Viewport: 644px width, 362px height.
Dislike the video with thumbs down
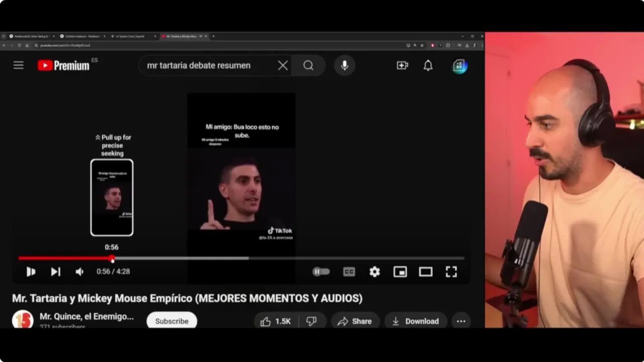312,321
